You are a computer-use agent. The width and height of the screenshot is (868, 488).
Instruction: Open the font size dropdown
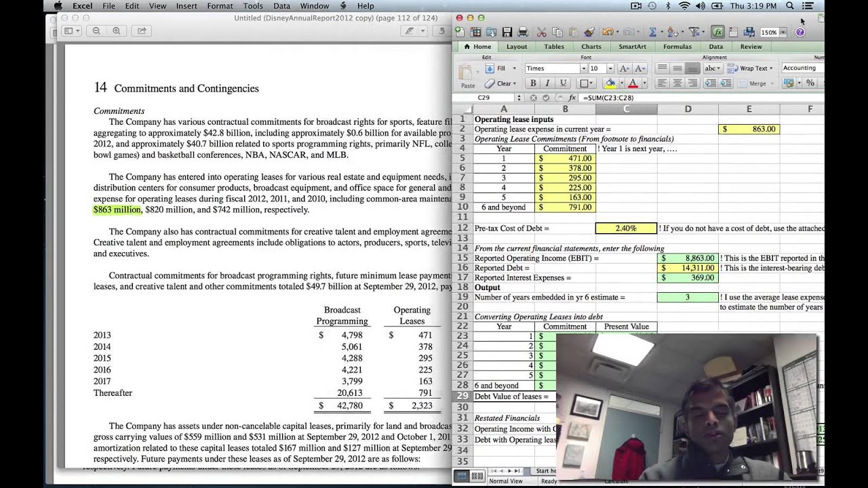click(610, 68)
